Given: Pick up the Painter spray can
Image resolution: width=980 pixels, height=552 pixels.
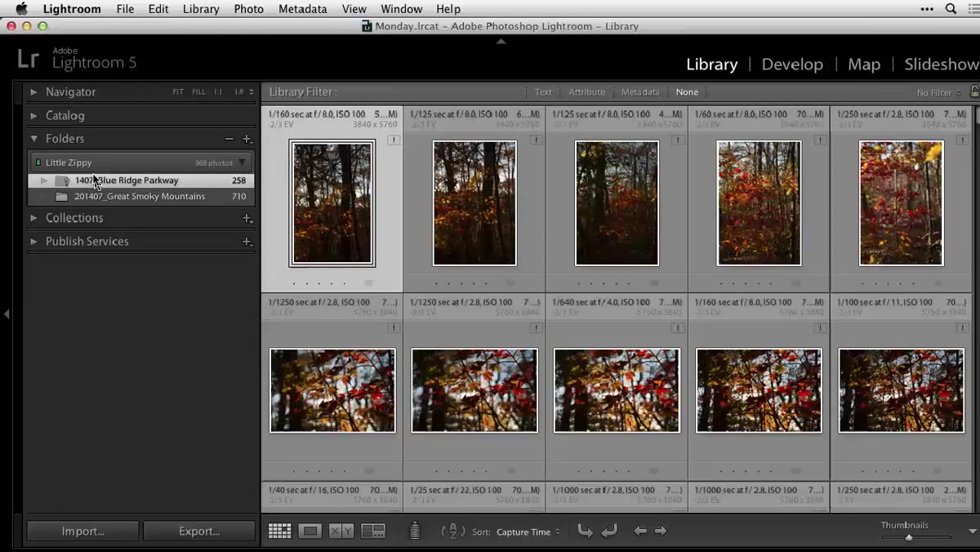Looking at the screenshot, I should [415, 531].
